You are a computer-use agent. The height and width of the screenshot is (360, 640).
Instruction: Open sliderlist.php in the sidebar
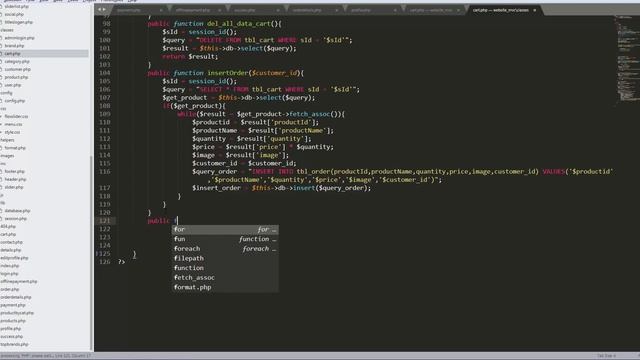(17, 7)
